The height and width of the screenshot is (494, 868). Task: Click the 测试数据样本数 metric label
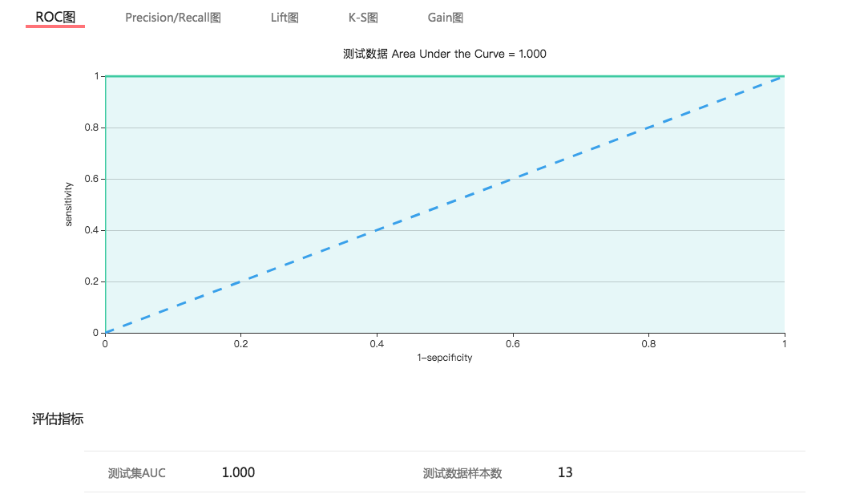point(462,473)
